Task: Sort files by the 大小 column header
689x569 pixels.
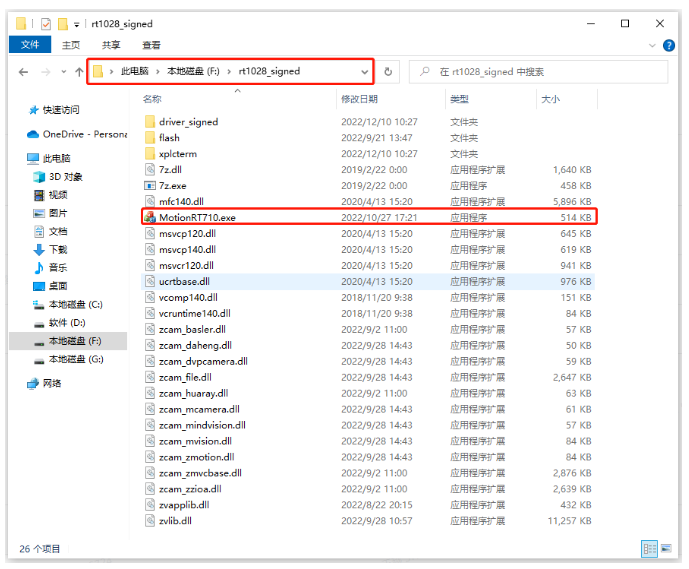Action: (551, 99)
